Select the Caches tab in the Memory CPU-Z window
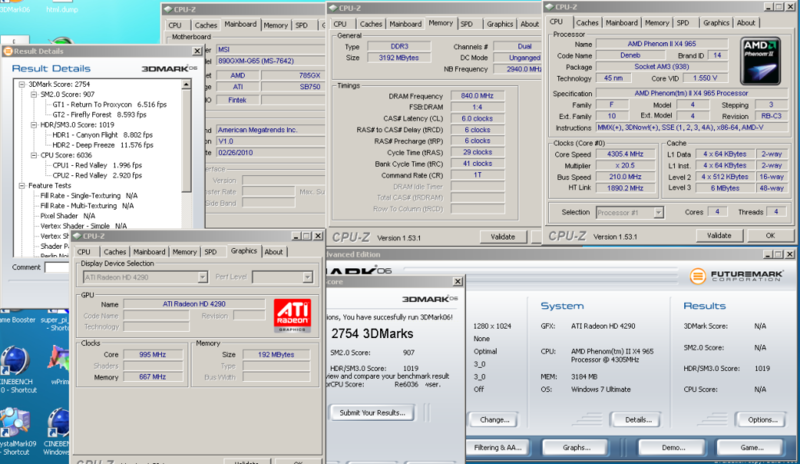The width and height of the screenshot is (800, 464). (371, 23)
